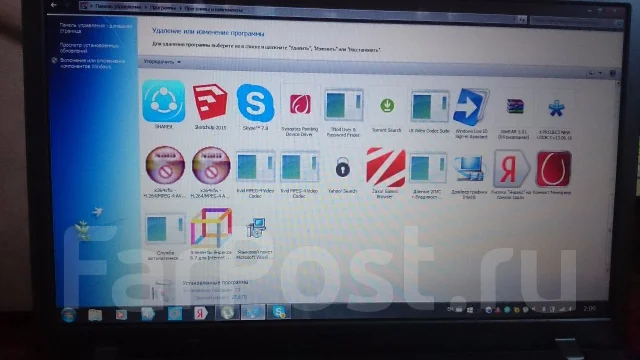Select the User & Password Finder entry
The image size is (640, 360).
coord(343,105)
